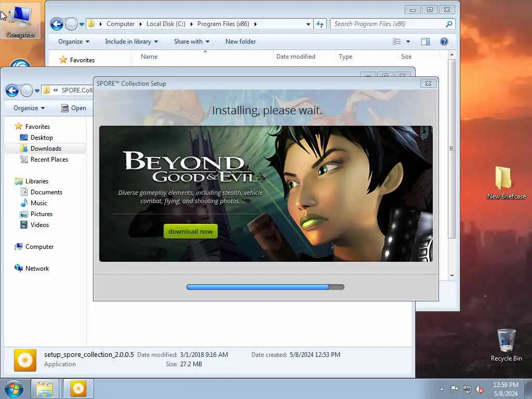This screenshot has height=399, width=532.
Task: Click the green download now button
Action: click(x=190, y=231)
